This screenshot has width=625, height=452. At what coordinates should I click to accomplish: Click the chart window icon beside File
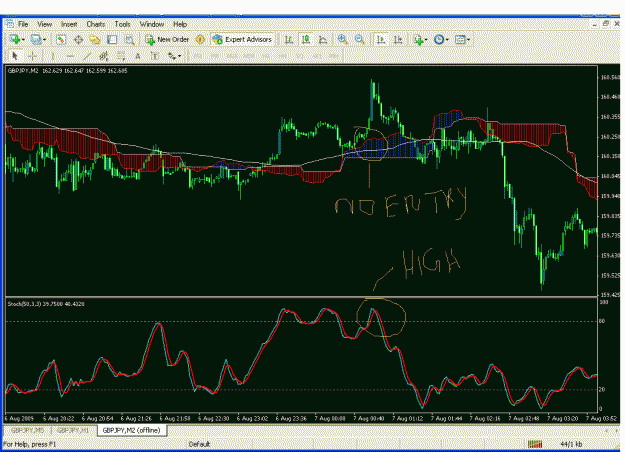click(10, 24)
